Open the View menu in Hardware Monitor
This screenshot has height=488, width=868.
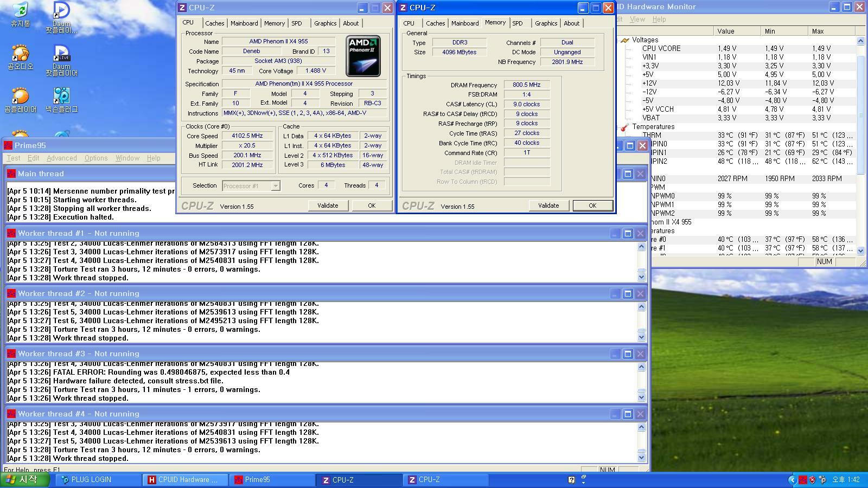[x=637, y=19]
